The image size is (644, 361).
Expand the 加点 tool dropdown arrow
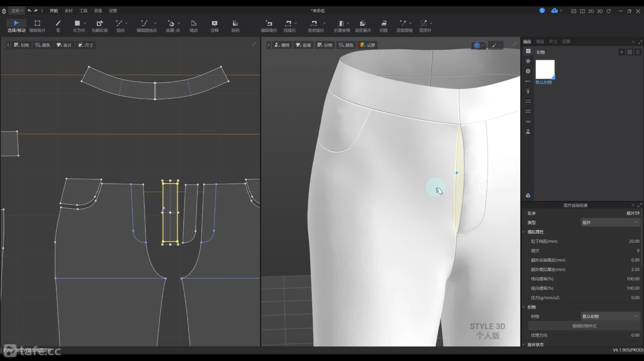click(x=126, y=23)
